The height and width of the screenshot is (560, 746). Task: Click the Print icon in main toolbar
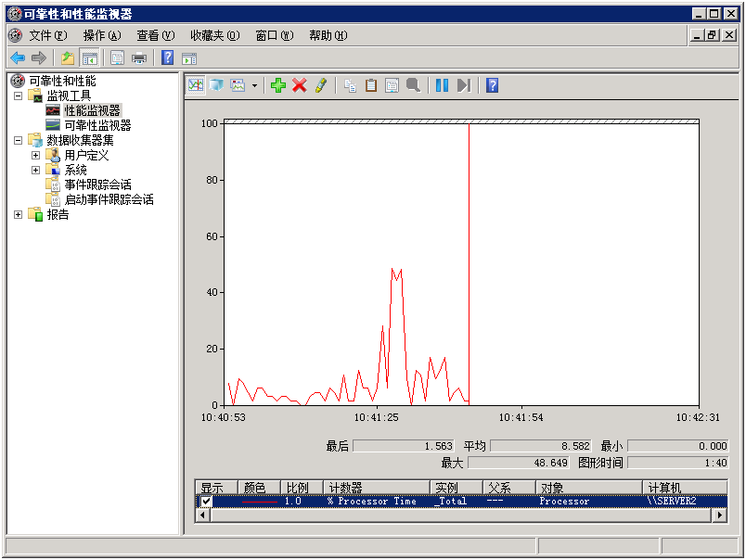[139, 57]
